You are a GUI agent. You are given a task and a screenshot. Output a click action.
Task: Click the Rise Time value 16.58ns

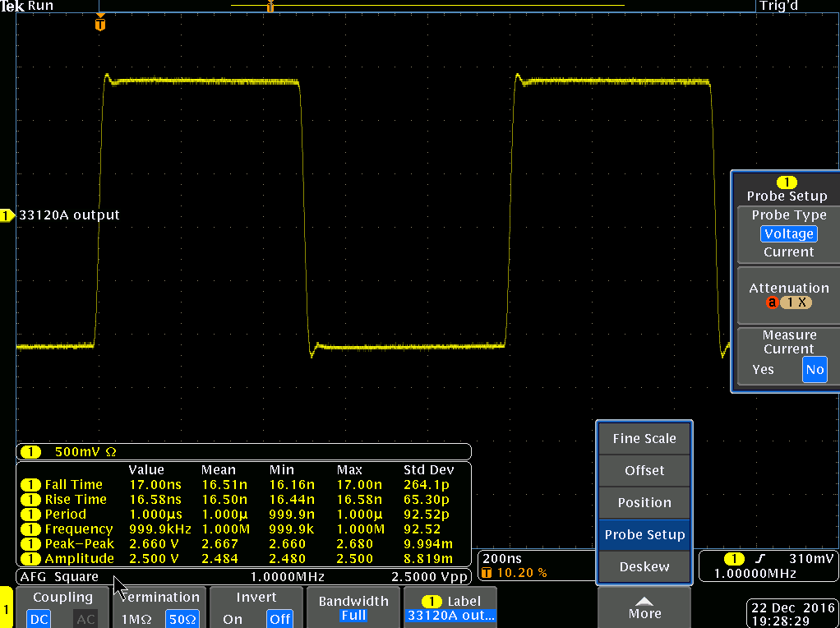tap(155, 500)
